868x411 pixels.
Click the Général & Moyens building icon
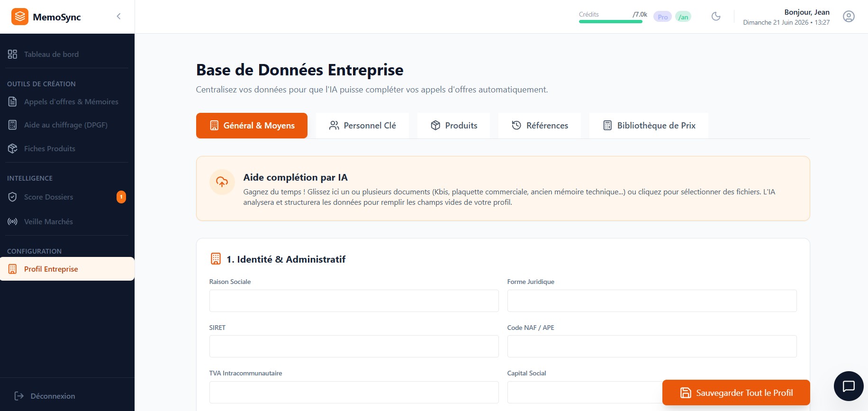pyautogui.click(x=214, y=125)
